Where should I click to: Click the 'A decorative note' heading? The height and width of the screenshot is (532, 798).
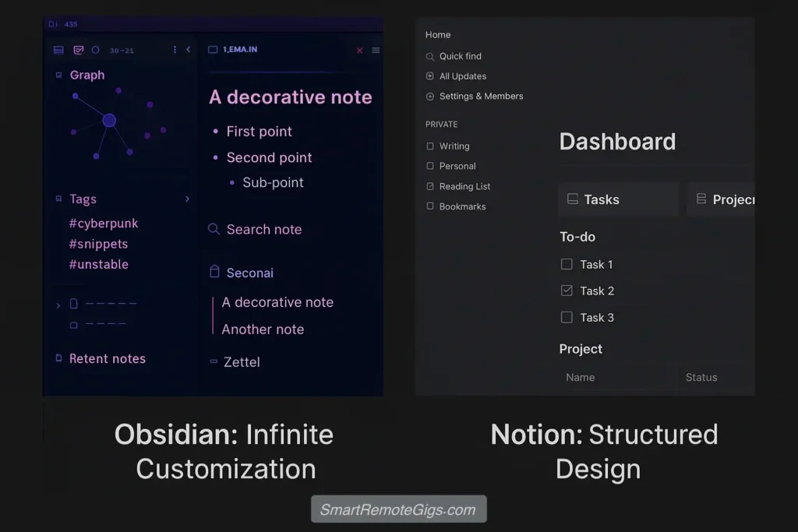291,97
